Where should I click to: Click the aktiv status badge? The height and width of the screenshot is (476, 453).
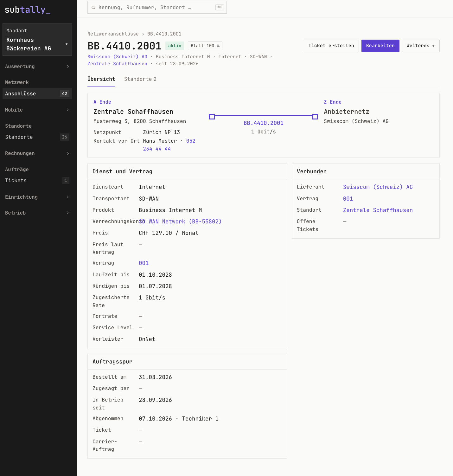tap(175, 46)
